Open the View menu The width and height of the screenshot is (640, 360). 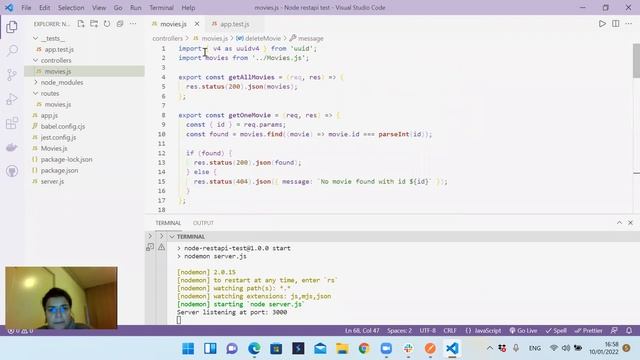(x=99, y=8)
